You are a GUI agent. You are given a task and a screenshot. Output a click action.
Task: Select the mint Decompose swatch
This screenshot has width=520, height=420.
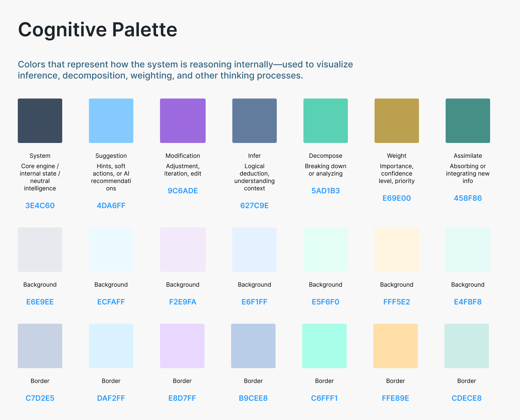click(325, 121)
